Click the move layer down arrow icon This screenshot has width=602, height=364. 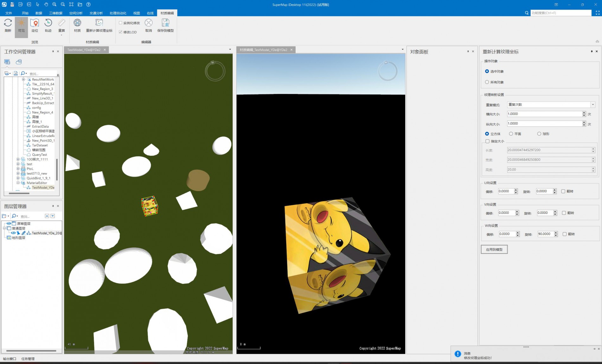coord(53,216)
